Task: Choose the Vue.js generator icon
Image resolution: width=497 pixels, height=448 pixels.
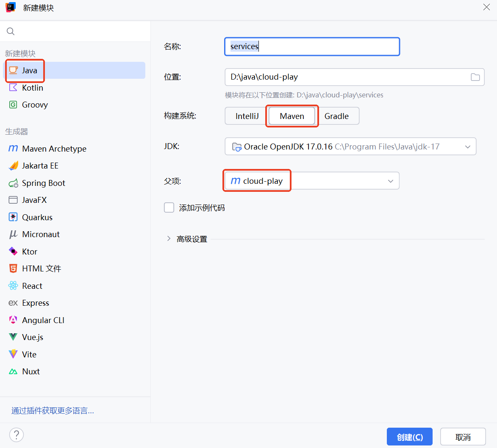Action: (13, 337)
